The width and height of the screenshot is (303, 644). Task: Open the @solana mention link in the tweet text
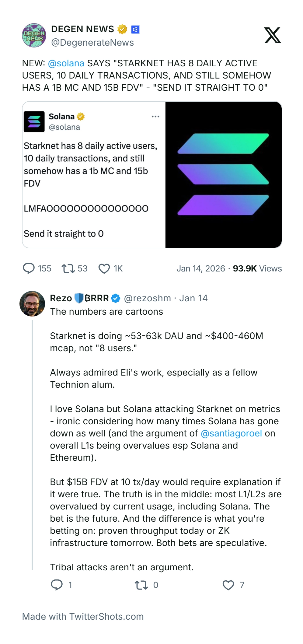tap(66, 63)
